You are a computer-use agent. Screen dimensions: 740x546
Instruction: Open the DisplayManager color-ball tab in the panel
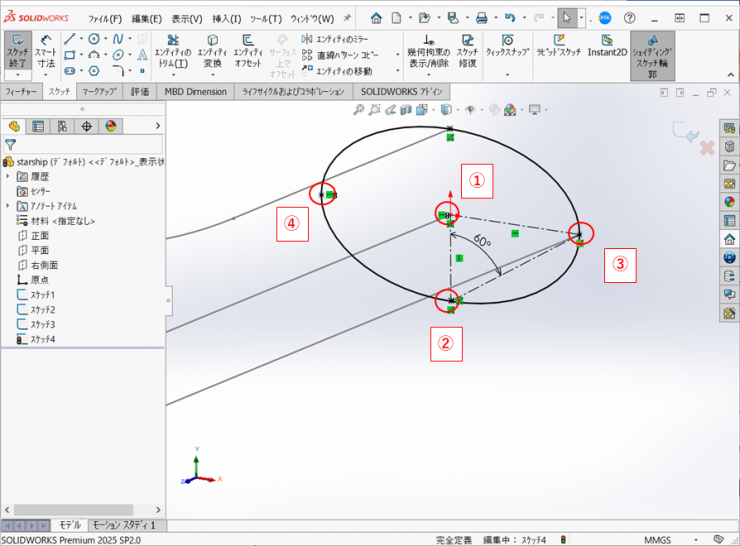pos(111,126)
